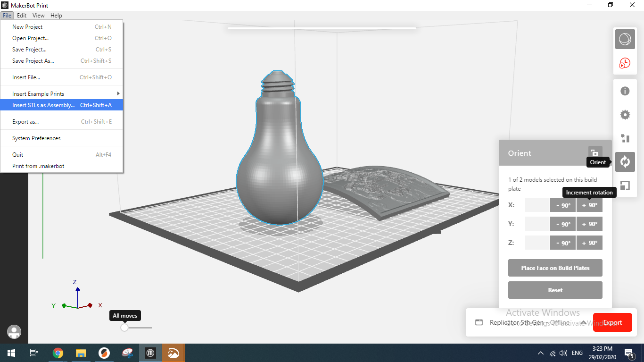The image size is (644, 362).
Task: Click the volume icon in system tray
Action: tap(563, 353)
